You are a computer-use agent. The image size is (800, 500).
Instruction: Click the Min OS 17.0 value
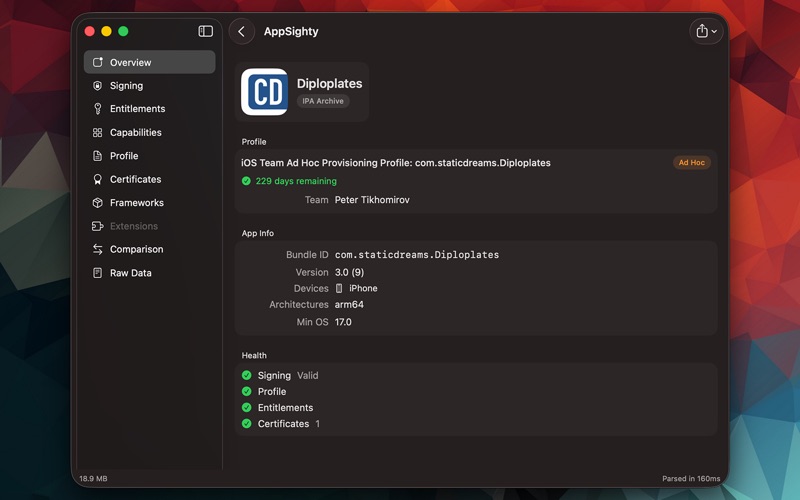[x=343, y=322]
